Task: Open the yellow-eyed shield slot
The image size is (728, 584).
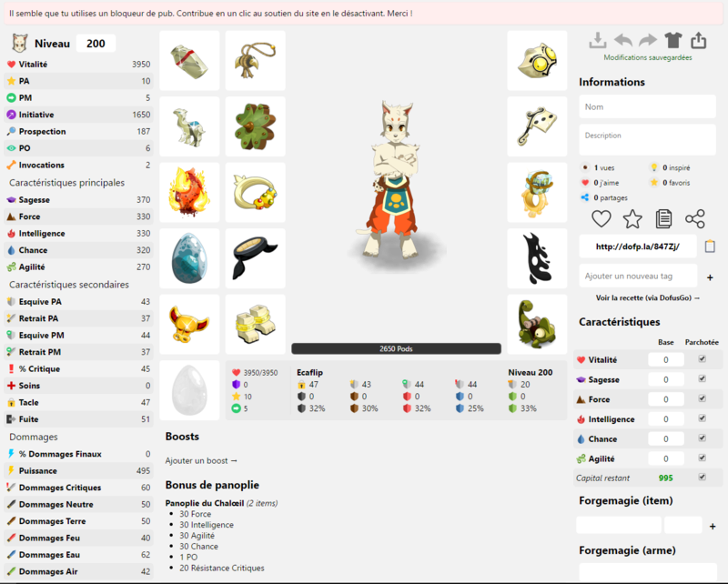Action: point(537,61)
